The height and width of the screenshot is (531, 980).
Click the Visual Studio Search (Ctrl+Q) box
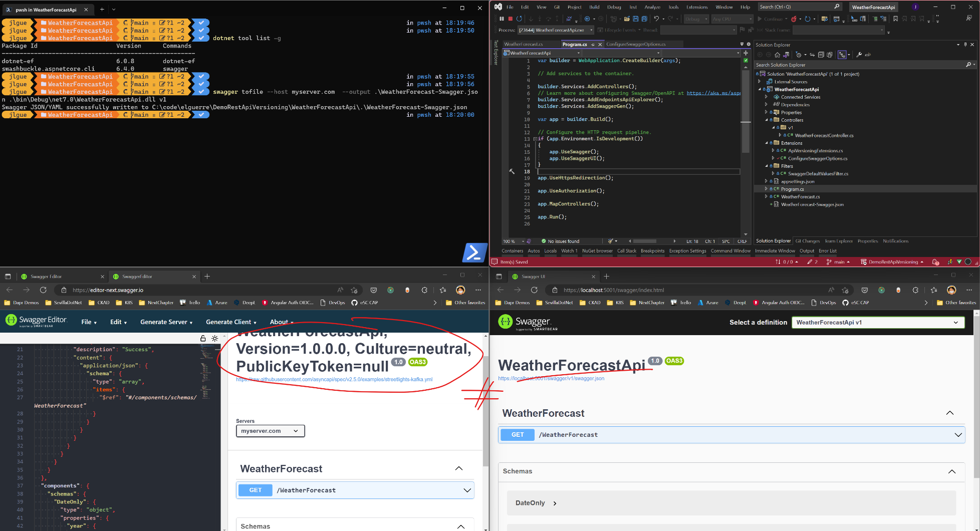coord(800,7)
